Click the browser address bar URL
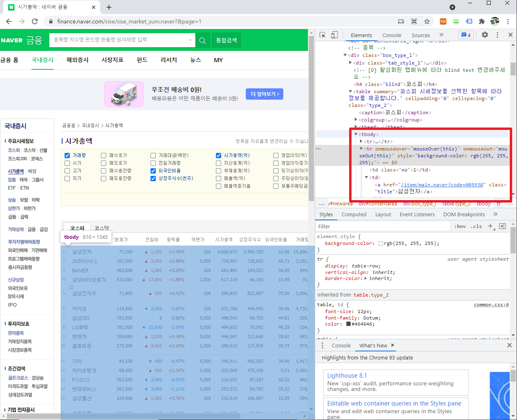 tap(129, 21)
